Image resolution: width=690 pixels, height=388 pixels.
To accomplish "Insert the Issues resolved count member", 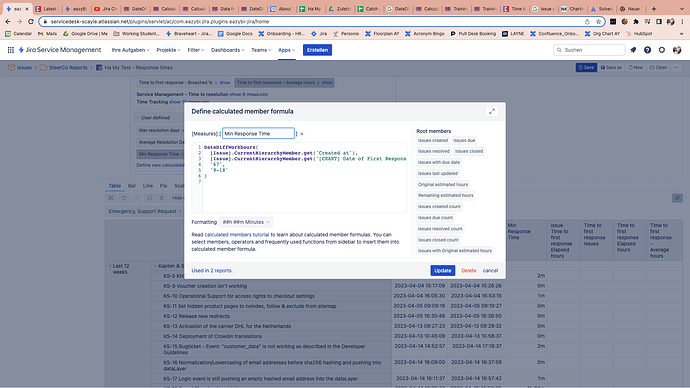I will [440, 229].
